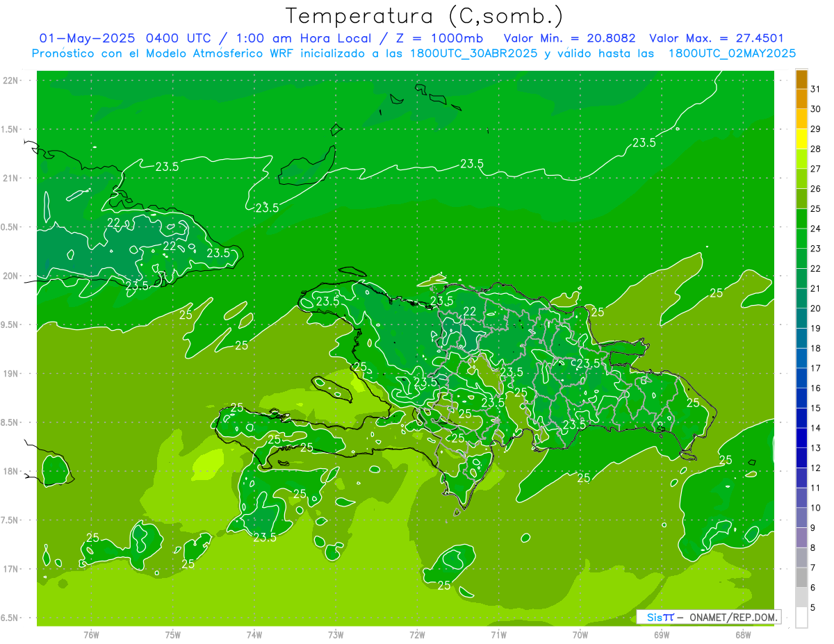Click the white legend swatch below 5

coord(801,618)
